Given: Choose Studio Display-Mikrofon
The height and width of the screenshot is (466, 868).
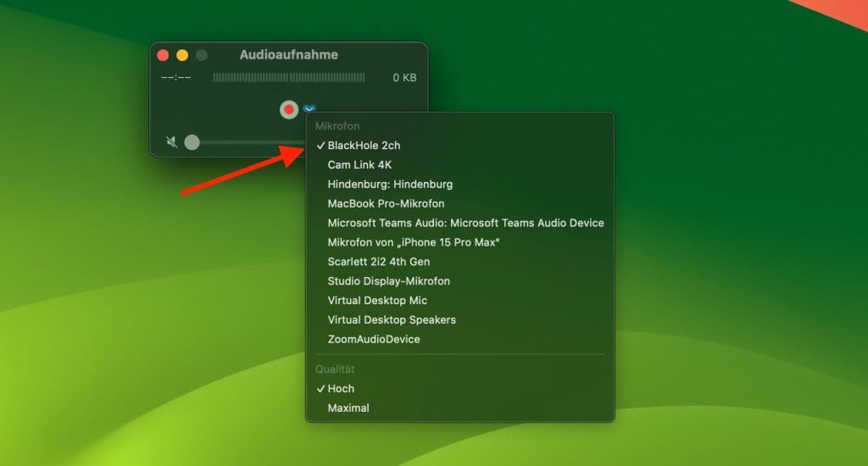Looking at the screenshot, I should point(460,281).
